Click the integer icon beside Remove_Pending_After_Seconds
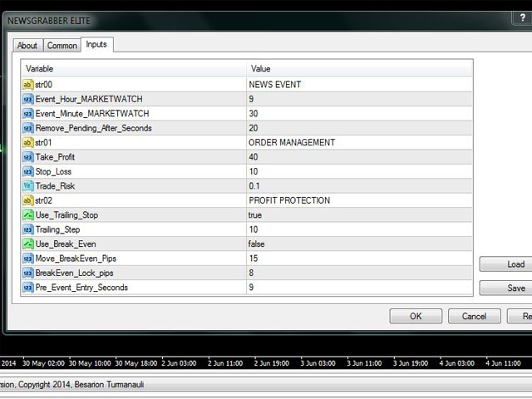532x399 pixels. (x=27, y=128)
